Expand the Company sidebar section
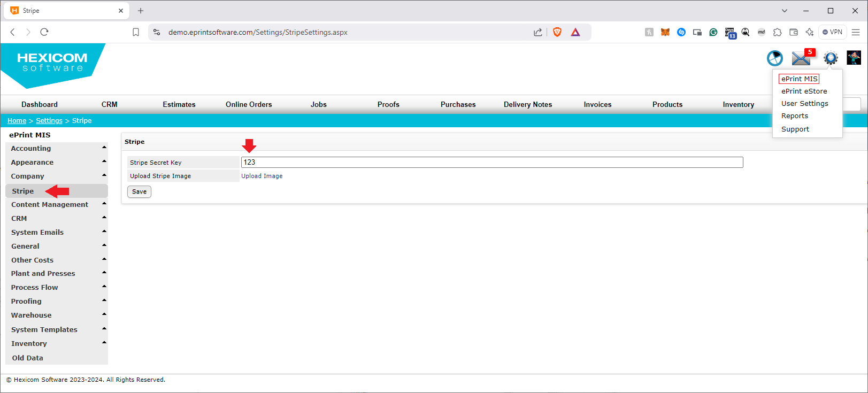868x393 pixels. pyautogui.click(x=57, y=176)
